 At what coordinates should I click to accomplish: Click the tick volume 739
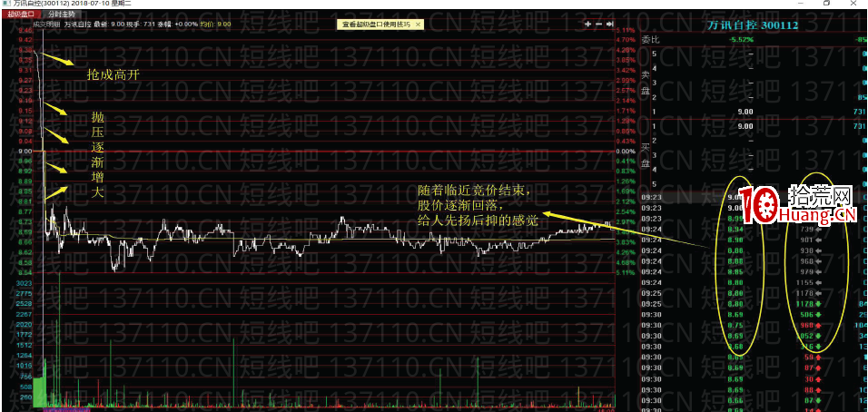coord(806,229)
